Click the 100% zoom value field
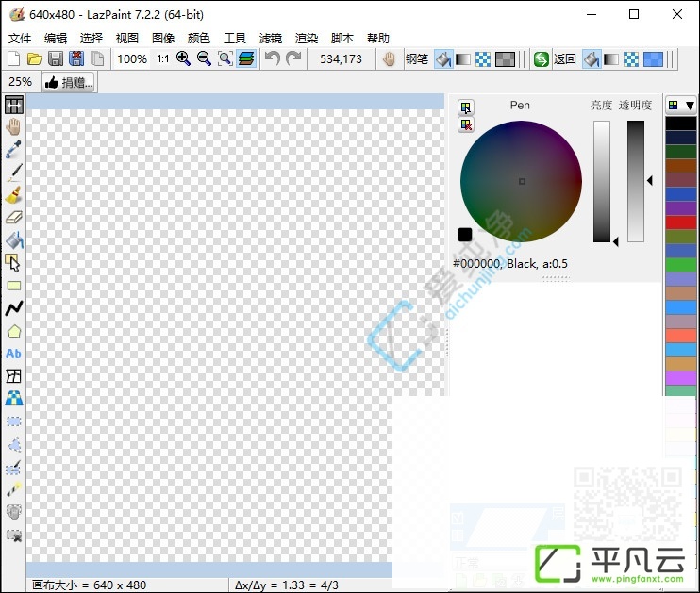Image resolution: width=700 pixels, height=593 pixels. (x=132, y=58)
